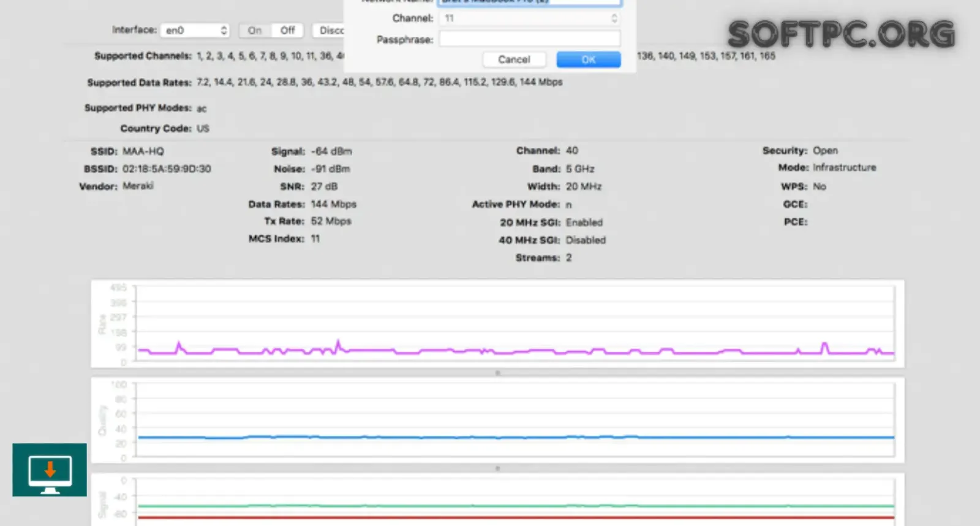
Task: Focus the Passphrase input field
Action: click(530, 39)
